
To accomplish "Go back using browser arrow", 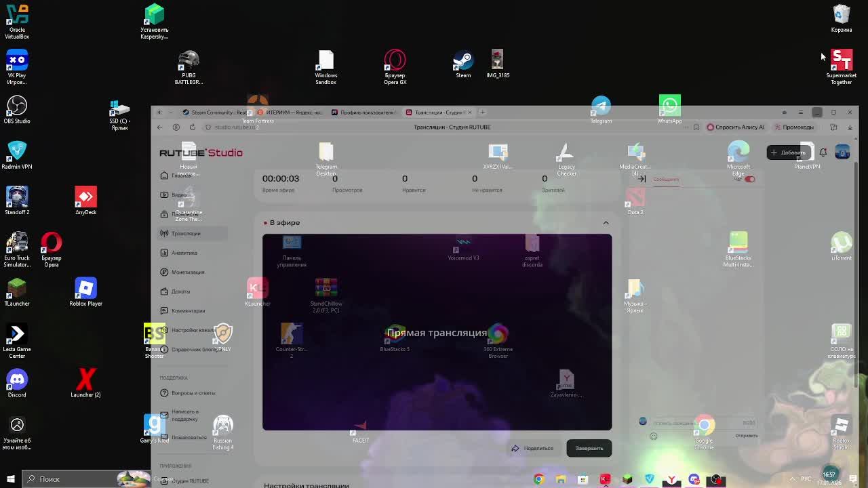I will pyautogui.click(x=160, y=127).
